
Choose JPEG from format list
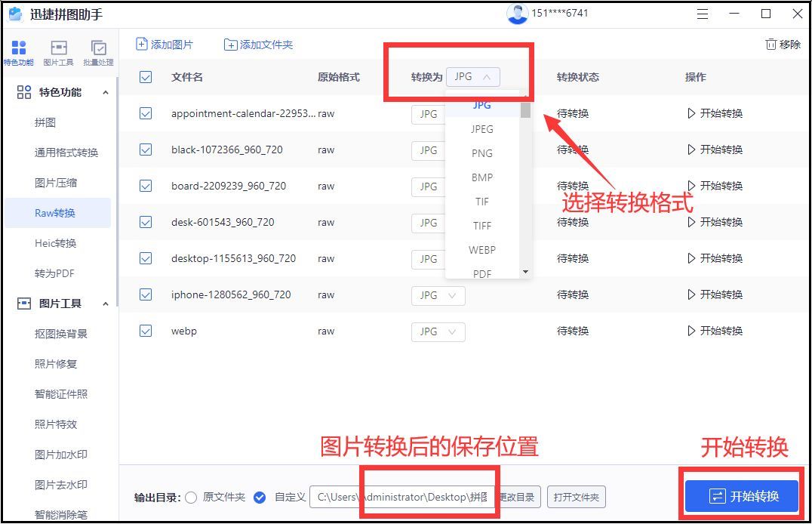(x=482, y=129)
